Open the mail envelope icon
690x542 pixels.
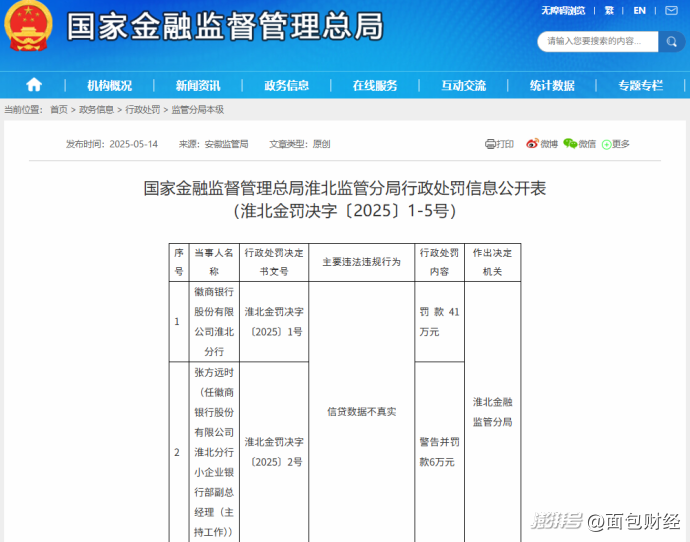pos(671,10)
